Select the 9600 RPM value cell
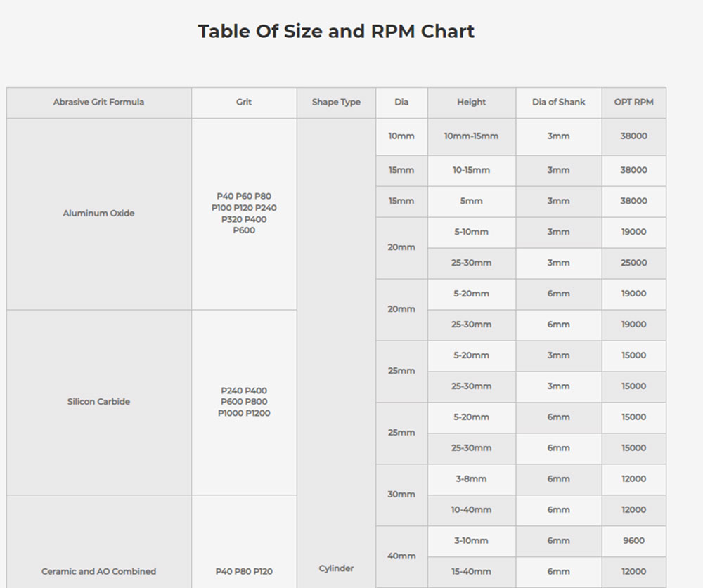The width and height of the screenshot is (703, 588). point(633,541)
